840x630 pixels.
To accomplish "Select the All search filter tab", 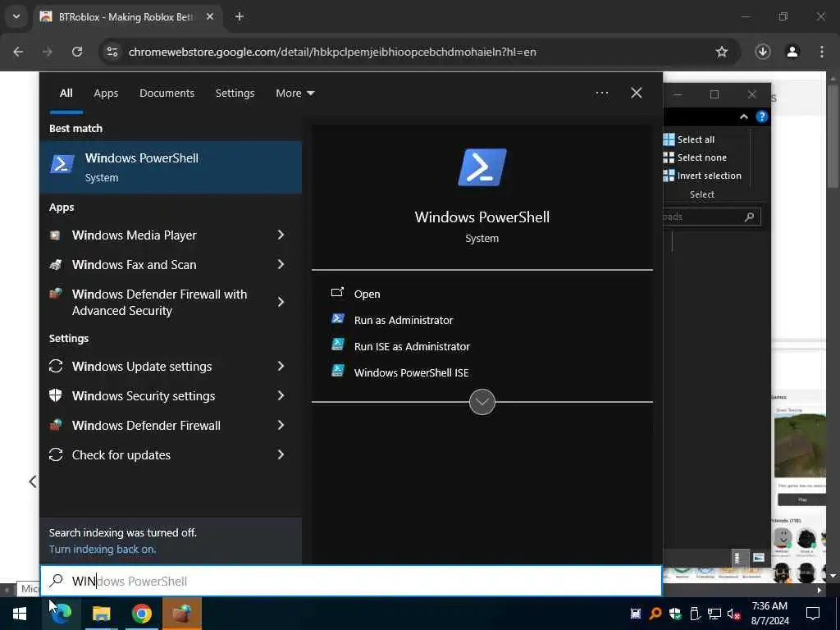I will tap(66, 94).
